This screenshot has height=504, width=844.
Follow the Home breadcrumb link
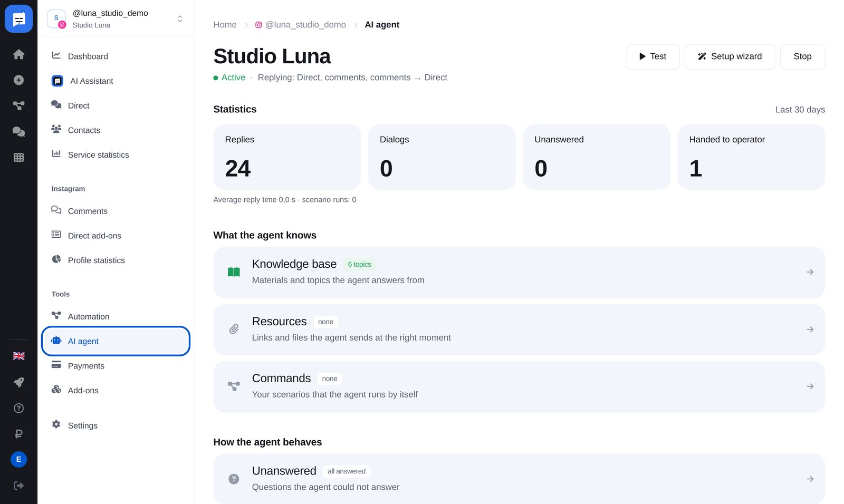[x=225, y=25]
